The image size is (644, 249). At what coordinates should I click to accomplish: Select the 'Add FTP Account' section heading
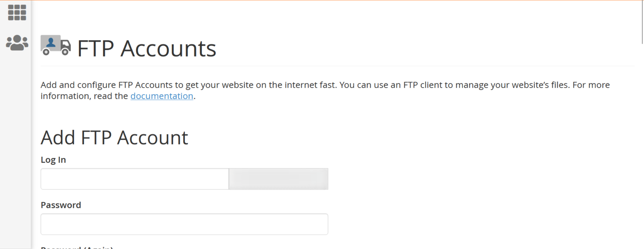point(114,137)
